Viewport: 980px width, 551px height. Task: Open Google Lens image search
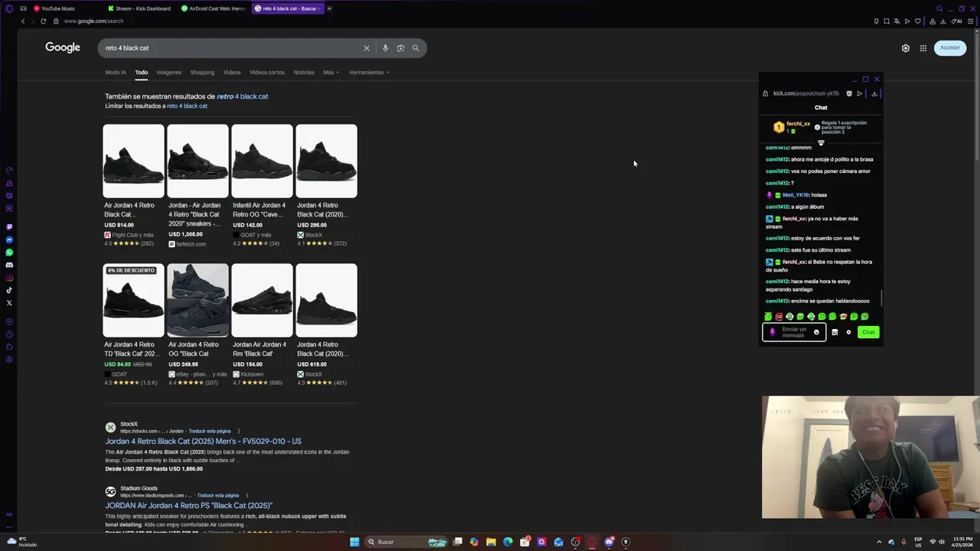coord(400,48)
